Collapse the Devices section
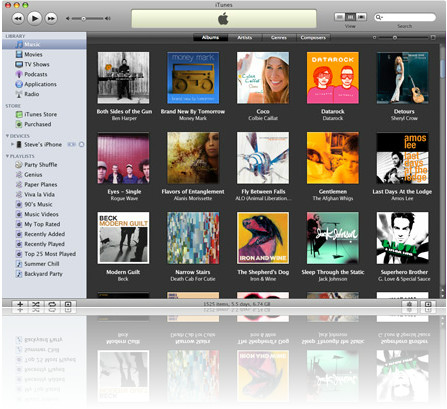The height and width of the screenshot is (409, 447). pos(7,136)
